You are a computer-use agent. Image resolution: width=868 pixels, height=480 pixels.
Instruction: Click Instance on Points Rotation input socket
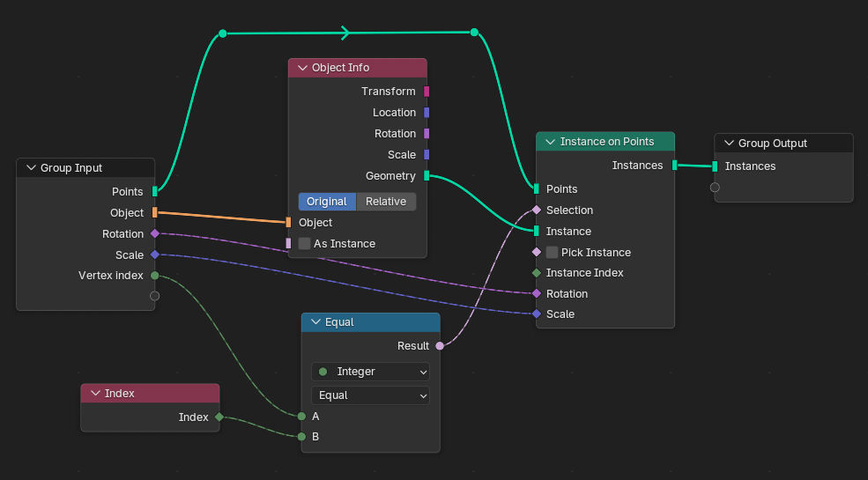pos(537,293)
